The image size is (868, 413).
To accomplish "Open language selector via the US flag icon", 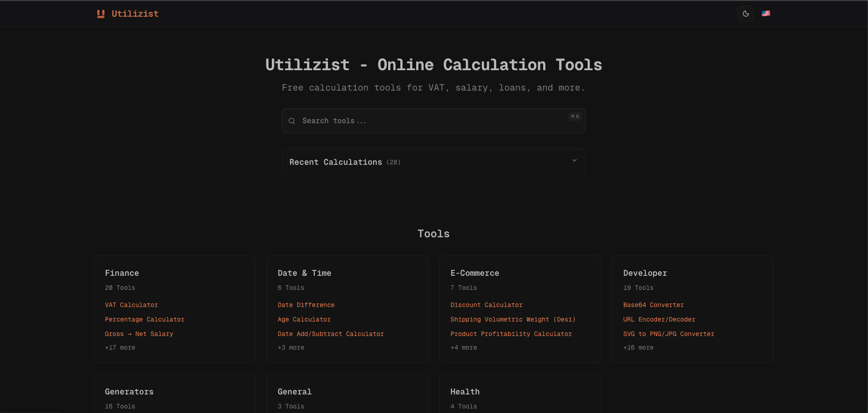I will (x=766, y=14).
